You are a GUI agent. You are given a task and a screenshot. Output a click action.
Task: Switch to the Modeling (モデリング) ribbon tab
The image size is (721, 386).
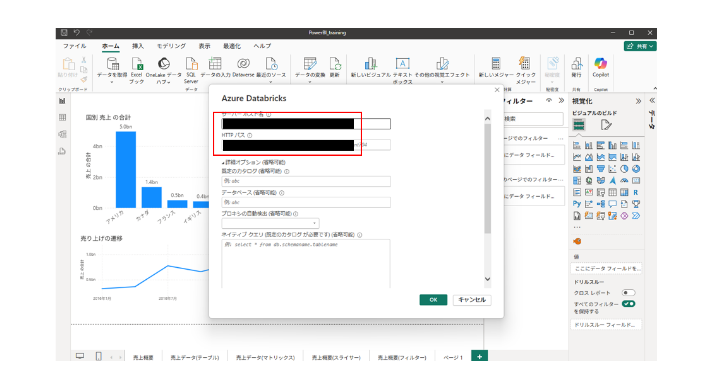(x=171, y=46)
